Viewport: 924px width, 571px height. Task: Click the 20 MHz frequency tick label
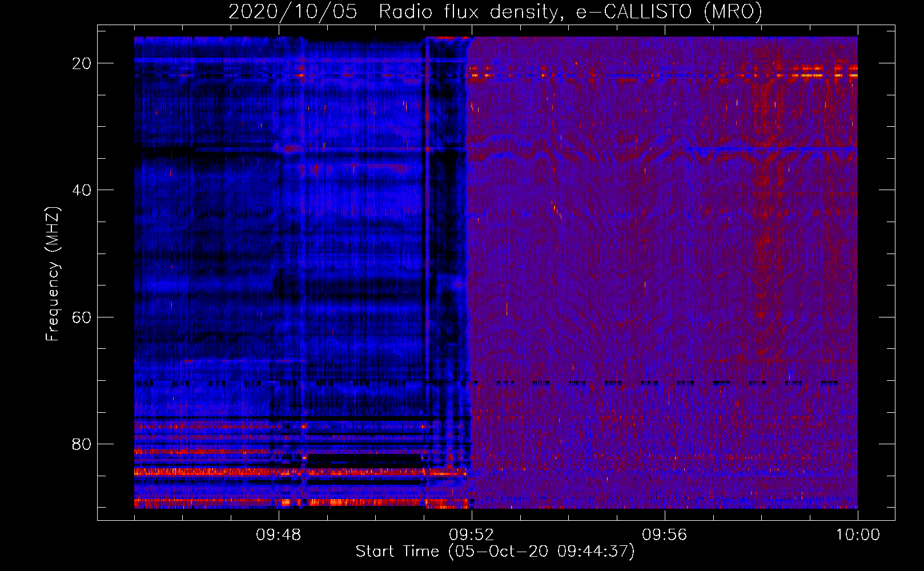[82, 63]
